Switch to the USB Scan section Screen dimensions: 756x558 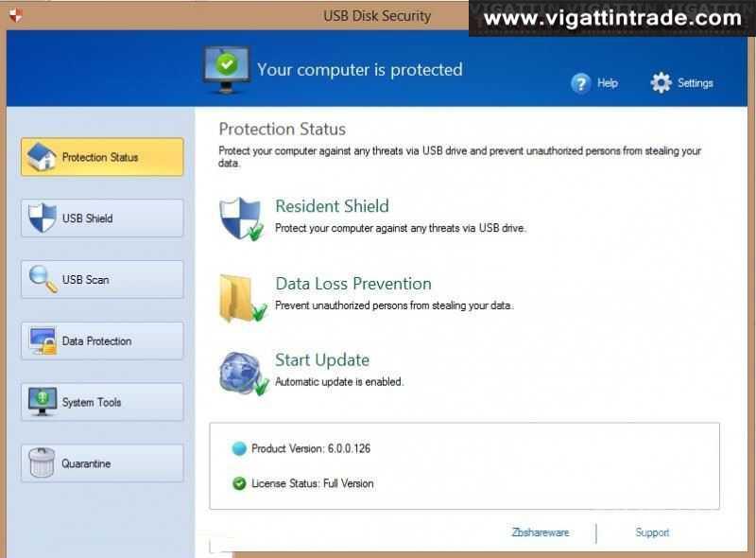click(x=102, y=280)
